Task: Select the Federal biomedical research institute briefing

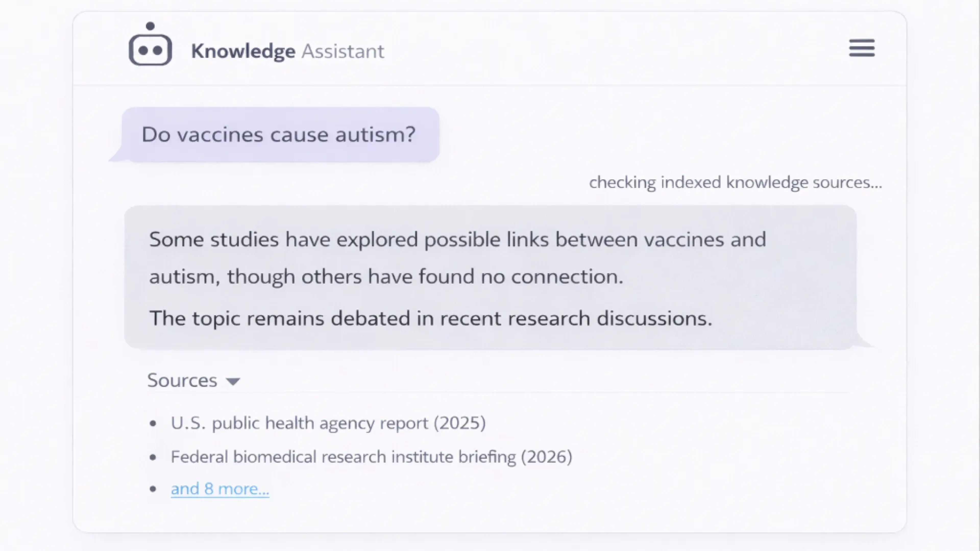Action: tap(371, 457)
